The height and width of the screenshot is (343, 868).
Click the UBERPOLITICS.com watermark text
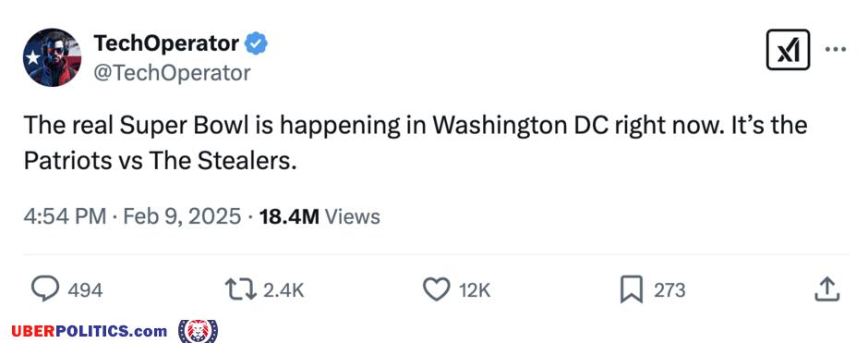click(x=90, y=331)
